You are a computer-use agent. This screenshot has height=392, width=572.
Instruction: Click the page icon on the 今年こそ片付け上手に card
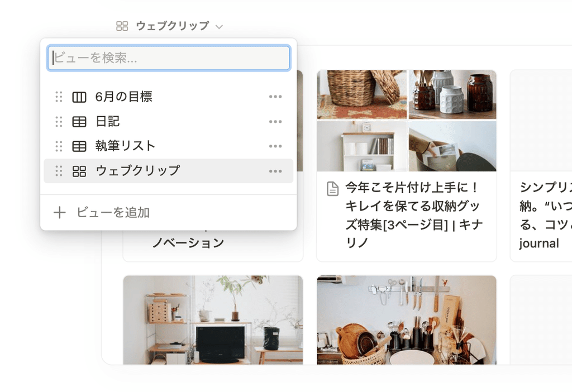tap(332, 189)
